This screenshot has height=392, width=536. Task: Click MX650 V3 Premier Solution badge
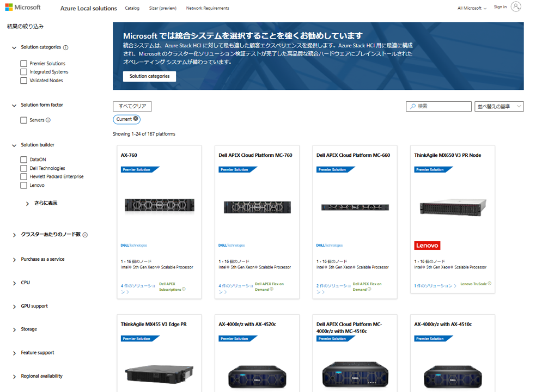click(x=433, y=169)
